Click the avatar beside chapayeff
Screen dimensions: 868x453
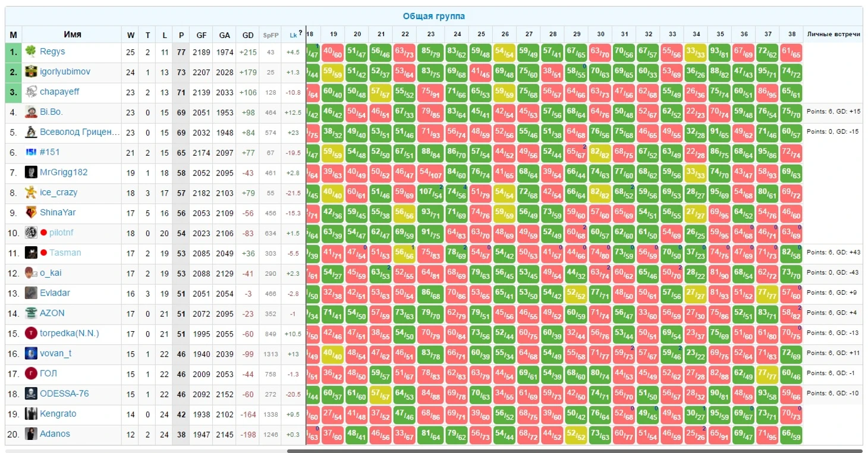[x=31, y=92]
